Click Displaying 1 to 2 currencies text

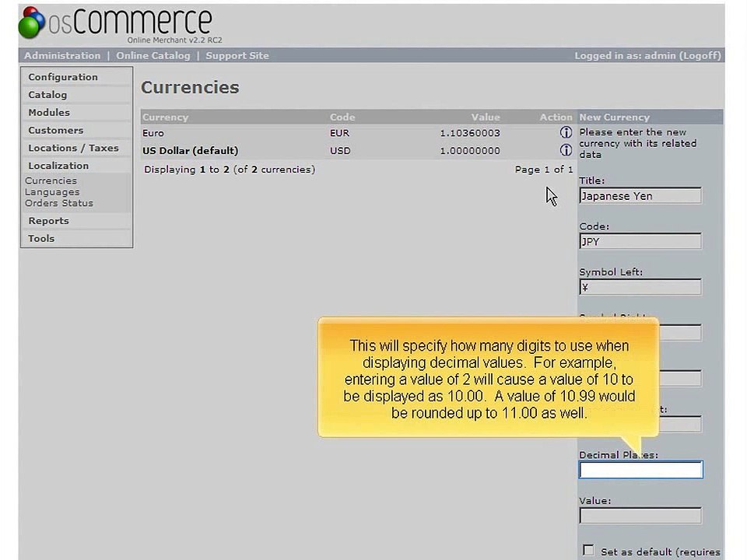click(230, 170)
